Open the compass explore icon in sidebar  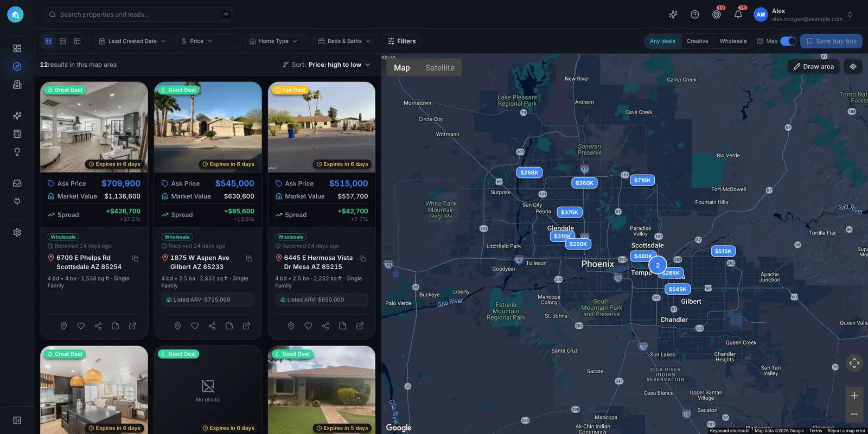17,66
